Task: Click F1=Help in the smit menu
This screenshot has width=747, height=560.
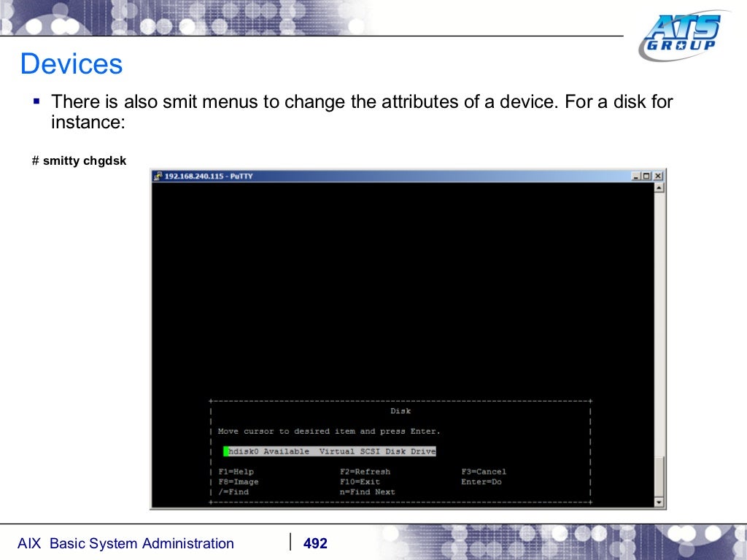Action: (x=236, y=472)
